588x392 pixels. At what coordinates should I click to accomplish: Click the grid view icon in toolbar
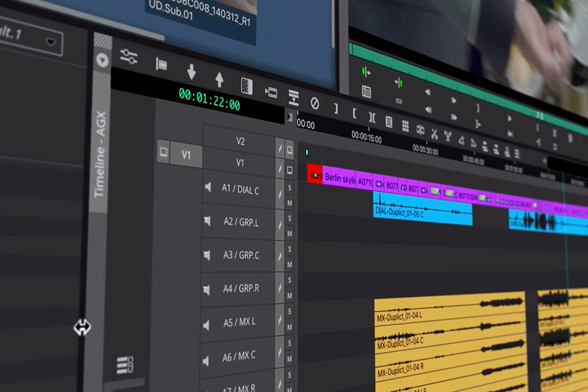405,125
